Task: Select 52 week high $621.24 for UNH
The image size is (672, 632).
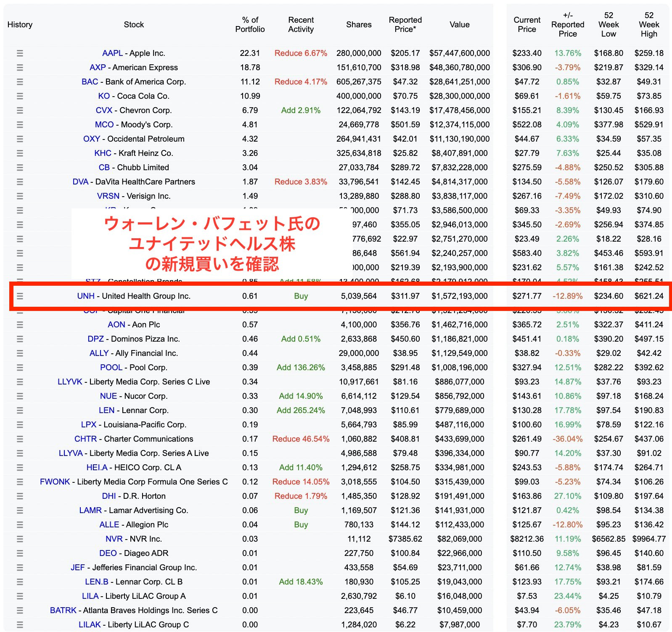Action: (x=649, y=296)
